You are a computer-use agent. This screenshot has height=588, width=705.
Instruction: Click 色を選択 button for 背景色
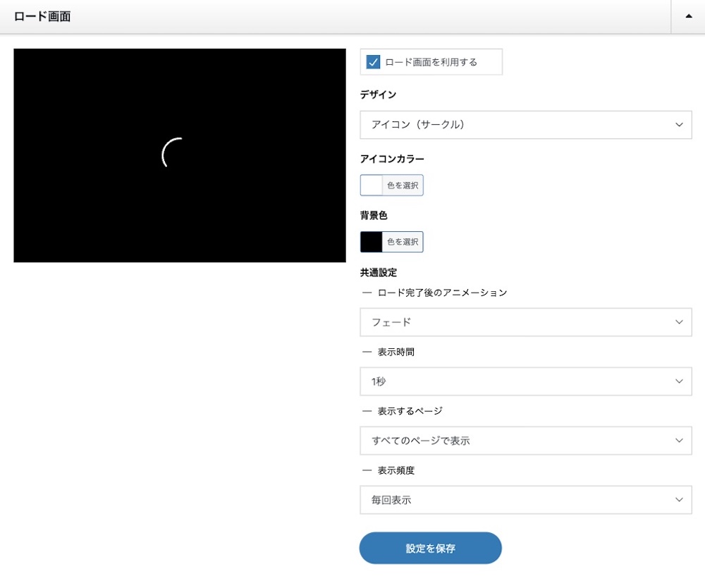403,242
